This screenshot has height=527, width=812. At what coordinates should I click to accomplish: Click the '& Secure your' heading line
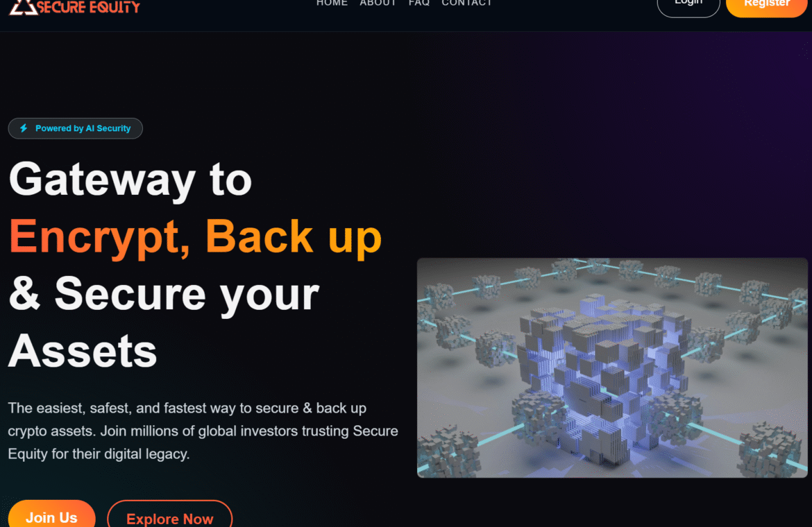click(x=164, y=294)
